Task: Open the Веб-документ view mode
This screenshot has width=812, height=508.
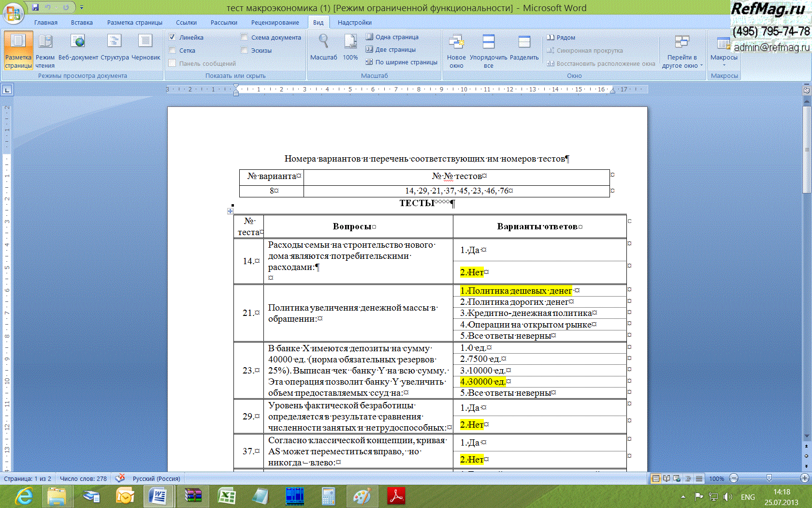Action: [x=78, y=48]
